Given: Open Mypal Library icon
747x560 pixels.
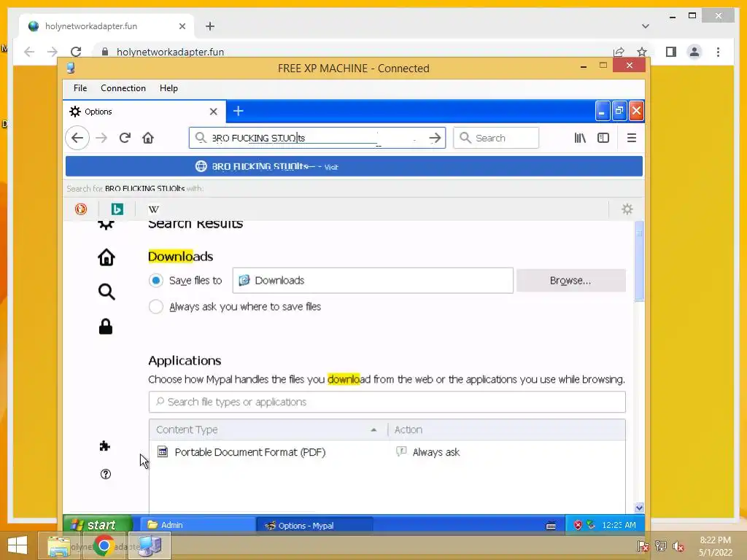Looking at the screenshot, I should coord(580,138).
